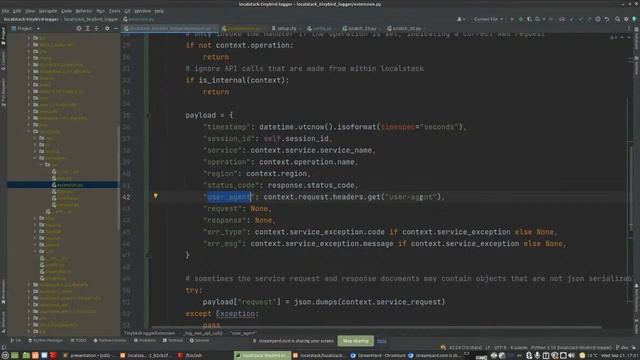Collapse the payload dictionary fold marker at line 35
Image resolution: width=640 pixels, height=360 pixels.
(148, 116)
